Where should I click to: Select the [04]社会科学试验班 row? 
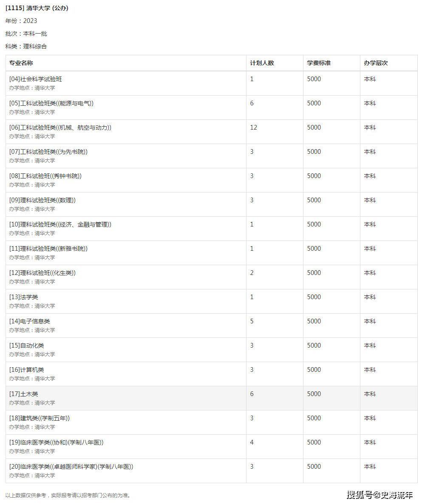[x=211, y=83]
